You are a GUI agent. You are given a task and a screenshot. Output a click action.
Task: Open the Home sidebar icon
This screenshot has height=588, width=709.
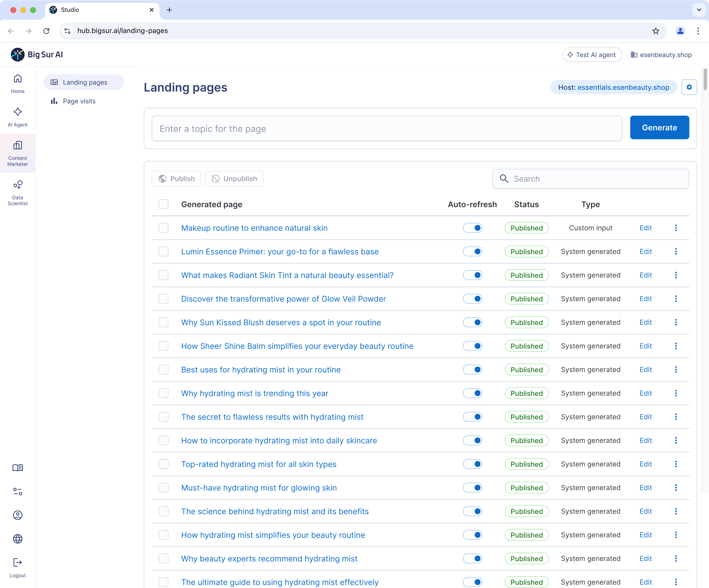[x=17, y=83]
